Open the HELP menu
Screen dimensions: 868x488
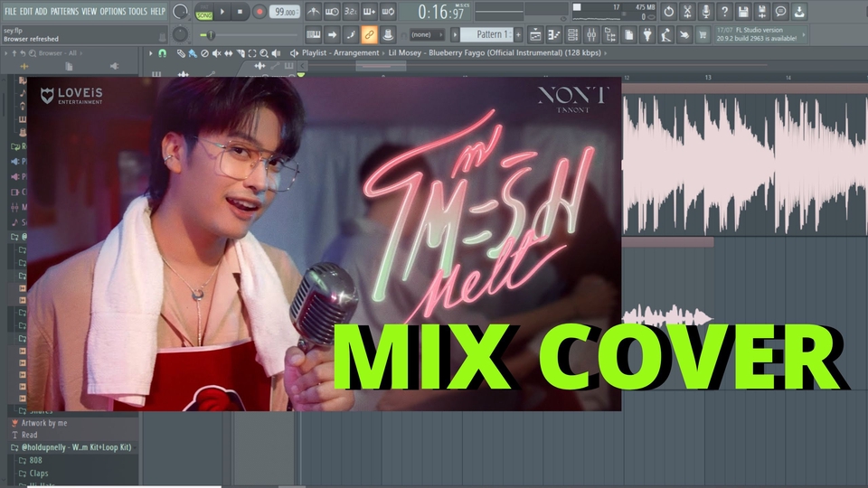[157, 11]
